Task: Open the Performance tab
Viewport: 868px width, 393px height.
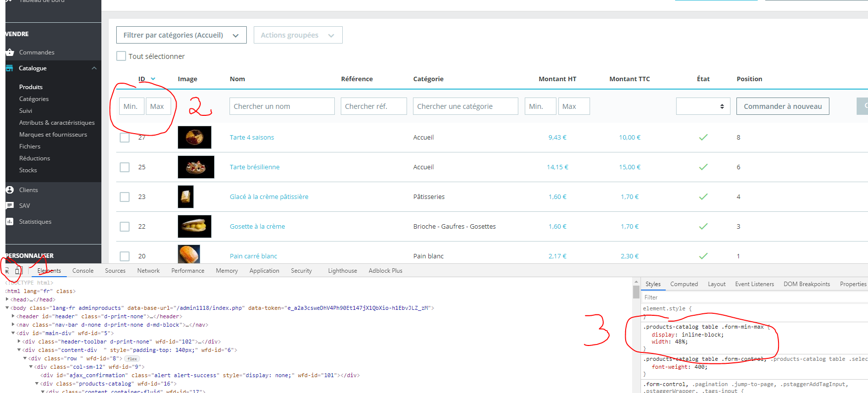Action: point(188,271)
